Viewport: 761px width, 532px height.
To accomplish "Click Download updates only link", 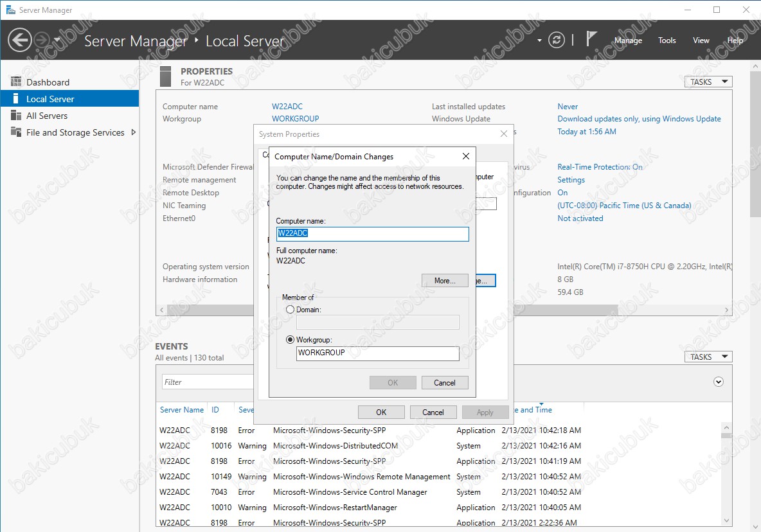I will click(639, 119).
